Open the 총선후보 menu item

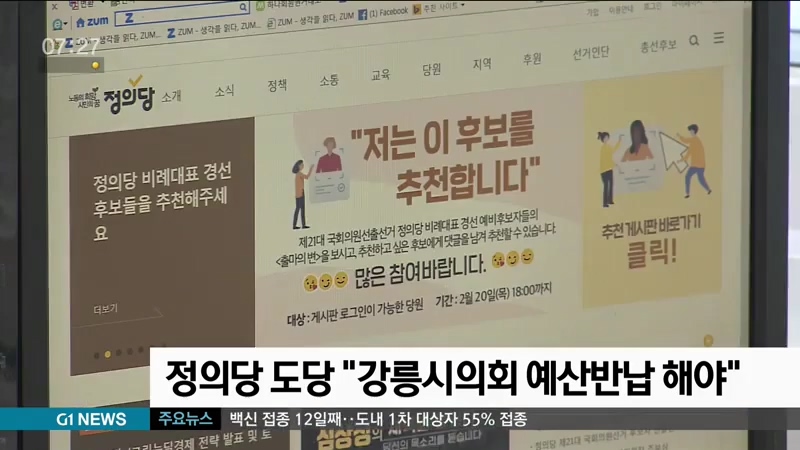tap(658, 44)
